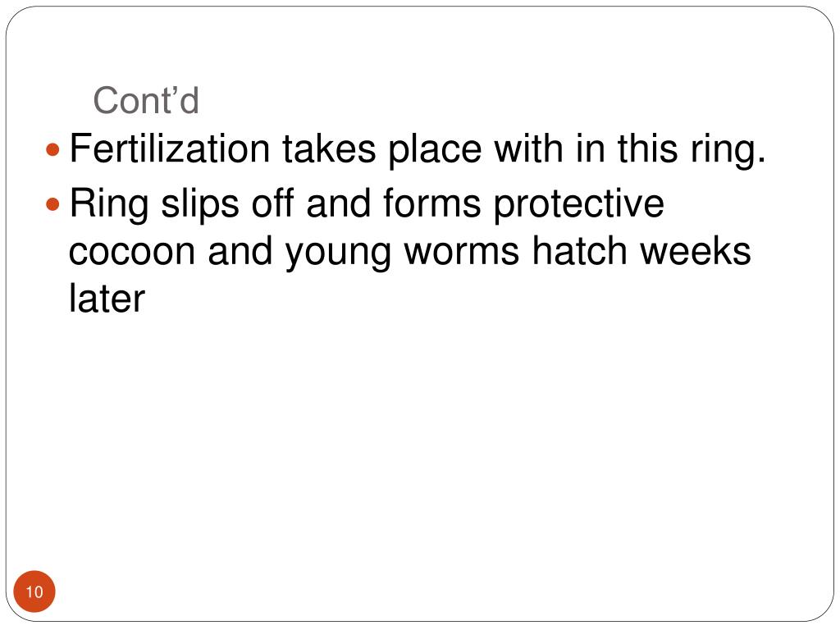Click the word worms
This screenshot has height=630, width=840.
(461, 253)
